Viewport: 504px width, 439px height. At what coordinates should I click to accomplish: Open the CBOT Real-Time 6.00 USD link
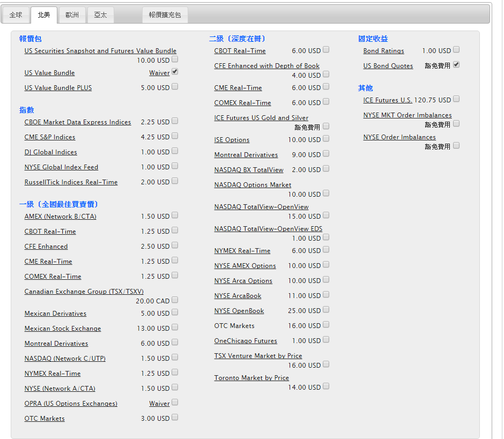click(240, 51)
